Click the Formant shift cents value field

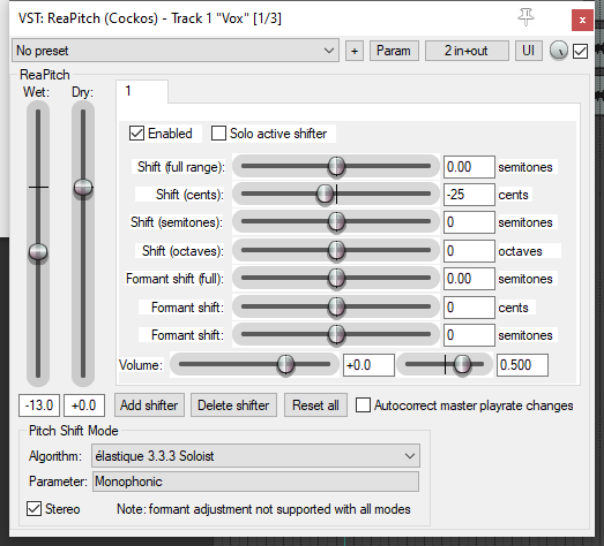pyautogui.click(x=469, y=307)
